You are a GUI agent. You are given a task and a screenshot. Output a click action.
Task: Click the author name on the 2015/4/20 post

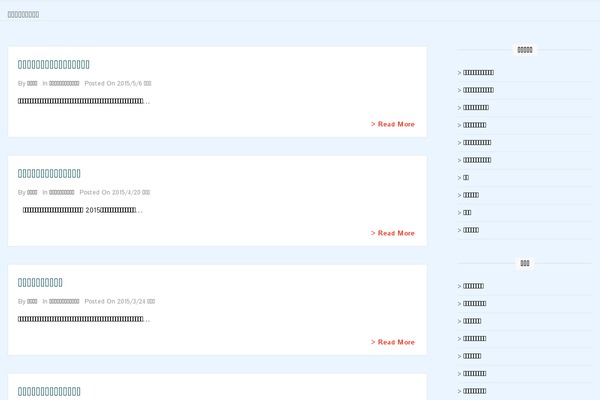tap(32, 193)
